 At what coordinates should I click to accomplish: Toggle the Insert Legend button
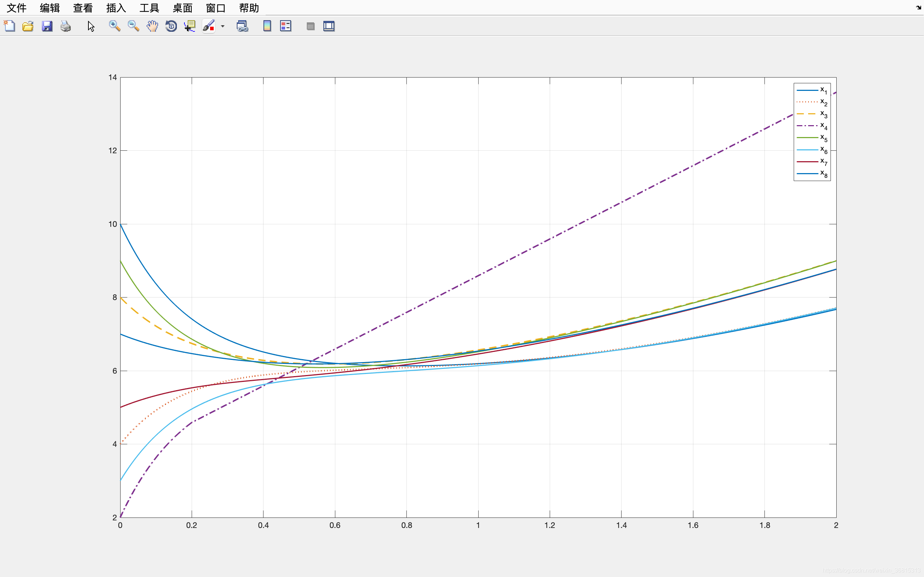tap(286, 26)
